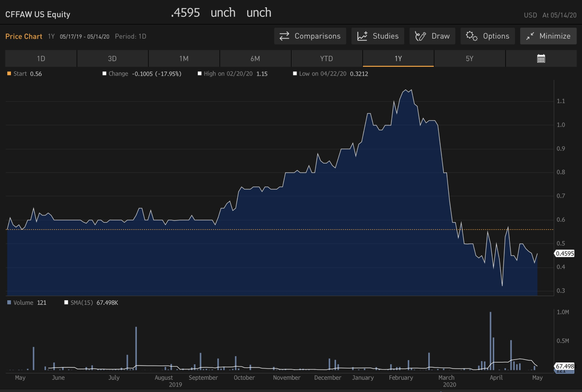Switch to the 1Y tab
The height and width of the screenshot is (392, 582).
[398, 58]
